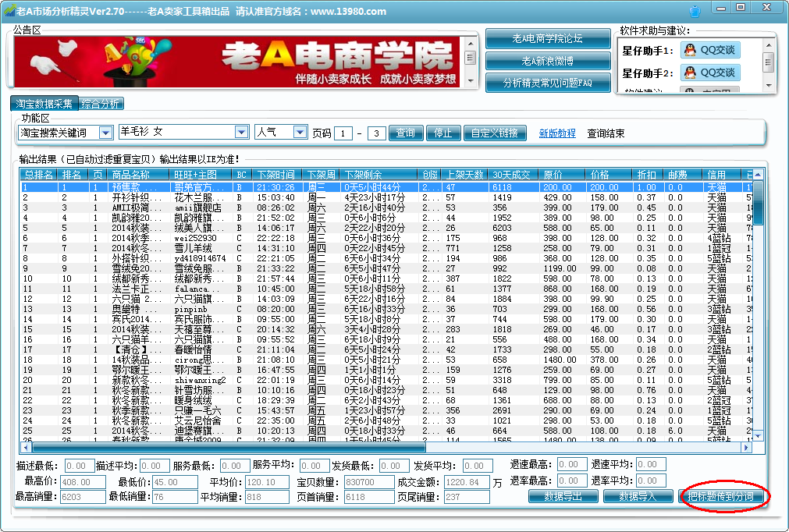The height and width of the screenshot is (532, 789).
Task: Open the 新版教程 link
Action: (557, 133)
